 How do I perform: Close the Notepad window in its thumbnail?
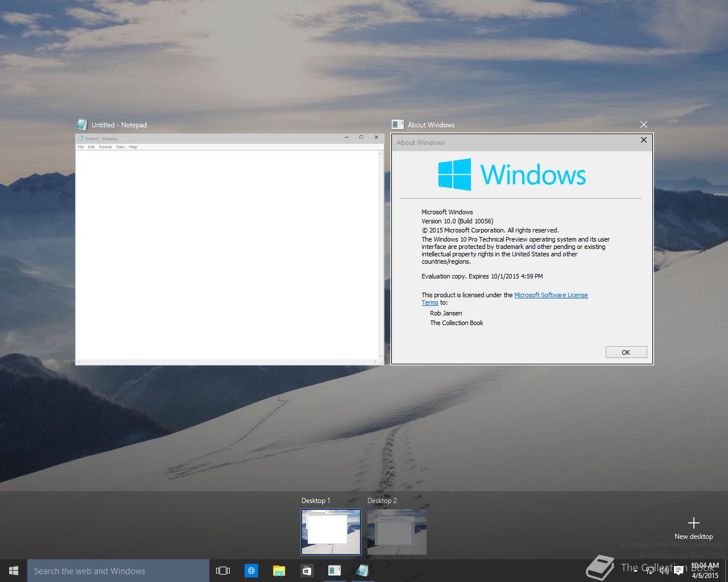point(376,138)
